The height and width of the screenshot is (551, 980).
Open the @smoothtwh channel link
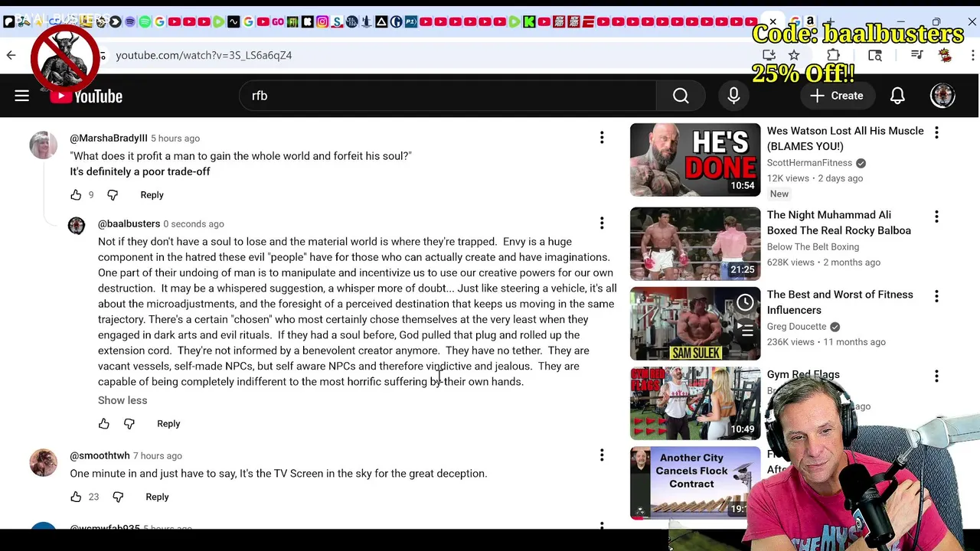click(x=100, y=455)
